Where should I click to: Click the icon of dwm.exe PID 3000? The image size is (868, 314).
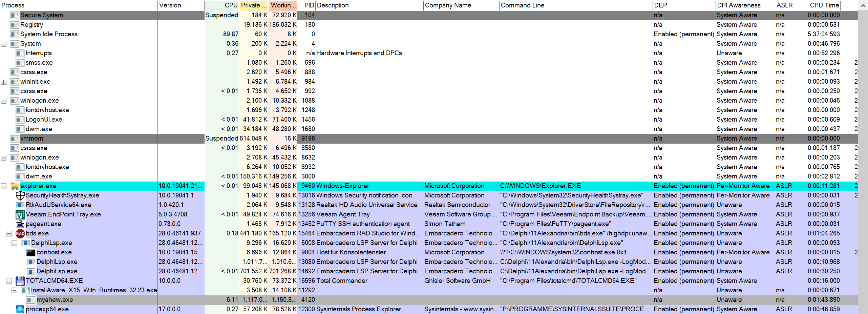(20, 176)
